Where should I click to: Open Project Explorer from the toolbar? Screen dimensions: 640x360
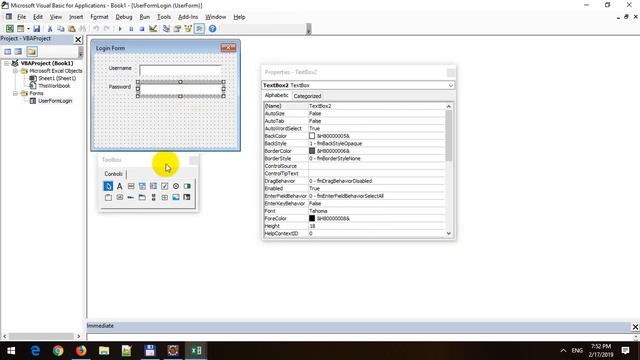click(x=166, y=29)
